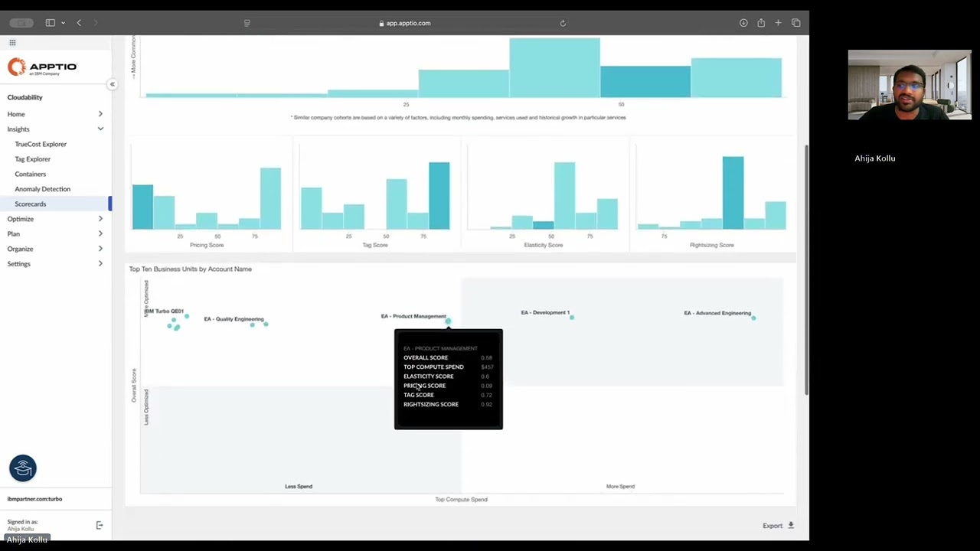Click the highlighted dark bar in Elasticity Score chart
The image size is (980, 551).
coord(544,225)
